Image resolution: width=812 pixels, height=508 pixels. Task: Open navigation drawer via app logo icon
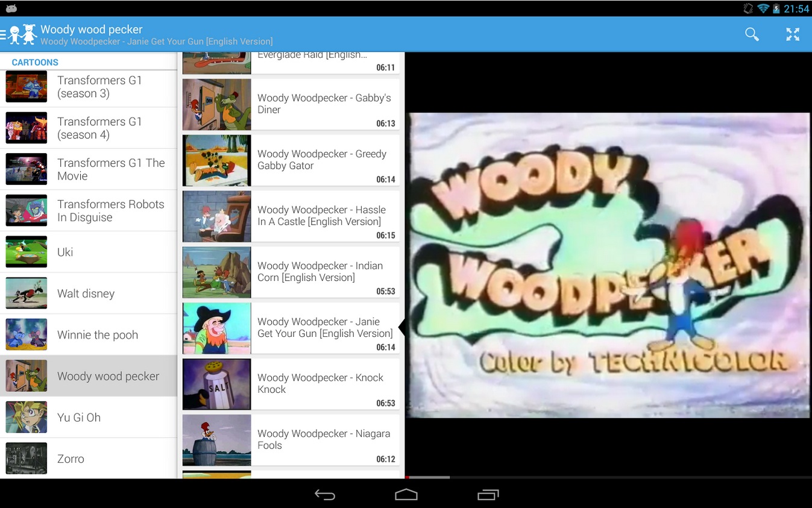click(x=21, y=34)
